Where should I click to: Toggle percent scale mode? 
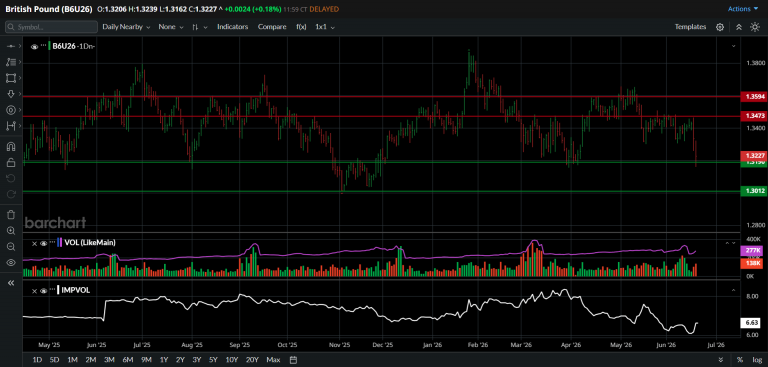(740, 360)
